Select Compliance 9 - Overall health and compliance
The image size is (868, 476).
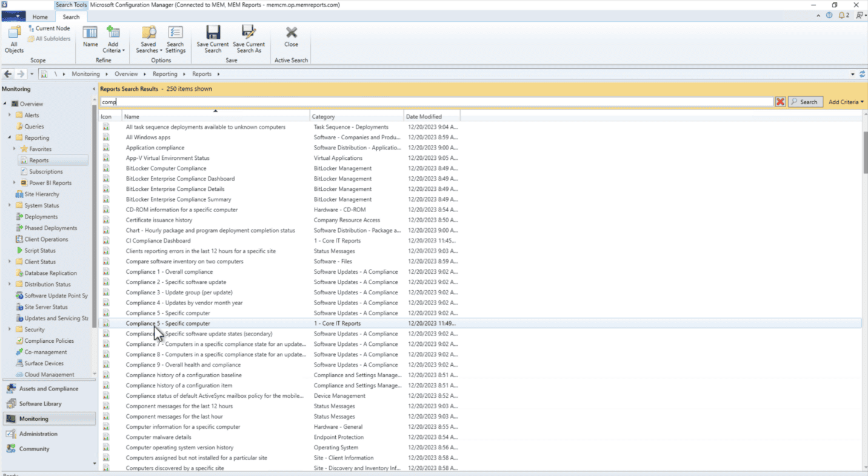pyautogui.click(x=183, y=365)
